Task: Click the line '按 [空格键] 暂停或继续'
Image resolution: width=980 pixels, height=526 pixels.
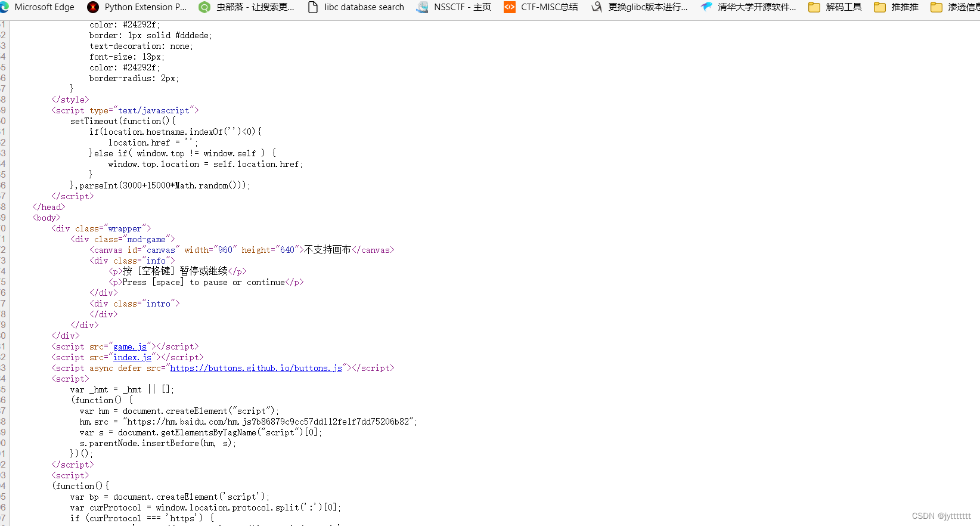Action: pos(178,271)
